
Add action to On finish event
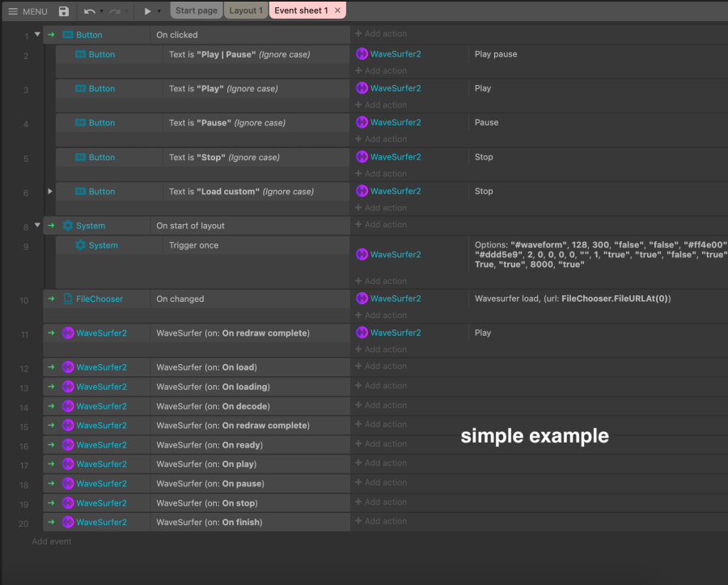tap(381, 521)
